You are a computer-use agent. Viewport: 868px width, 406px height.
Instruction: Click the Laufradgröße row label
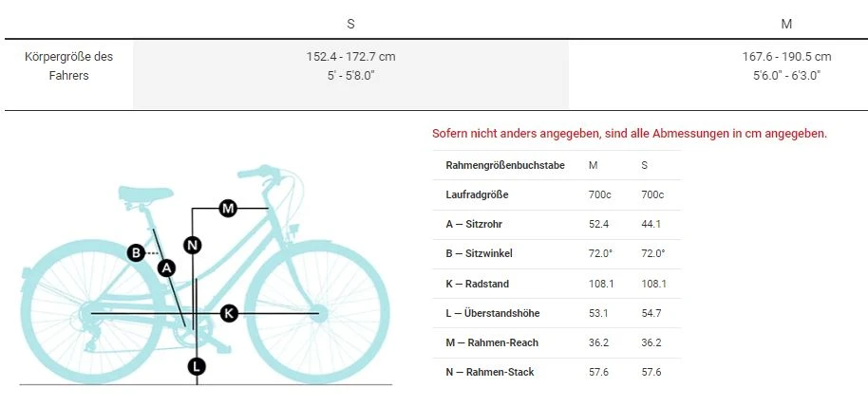pos(477,194)
